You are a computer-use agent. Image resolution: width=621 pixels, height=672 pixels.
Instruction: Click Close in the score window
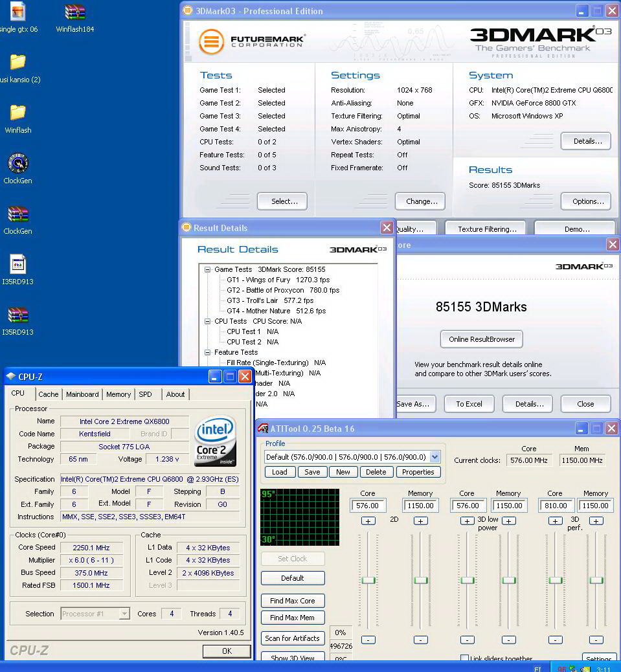pos(585,404)
